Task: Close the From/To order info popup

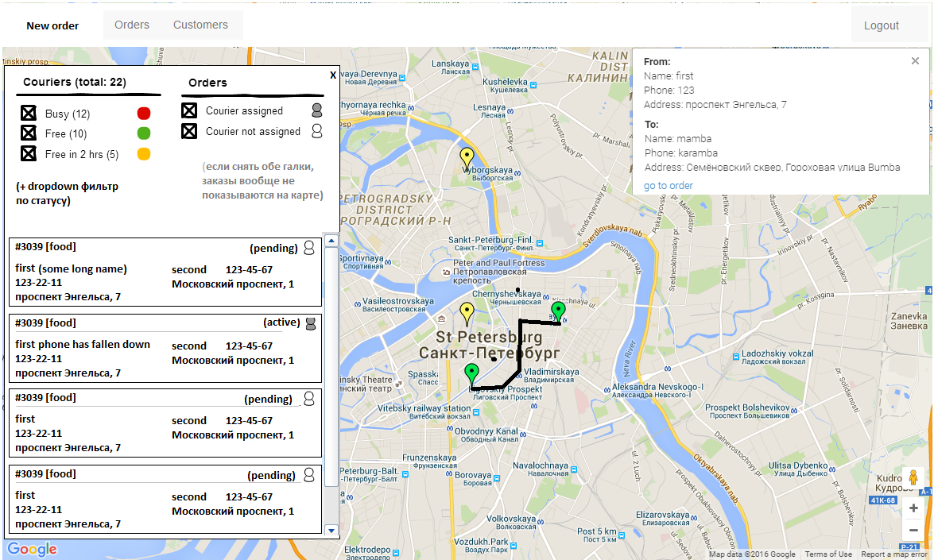Action: (915, 61)
